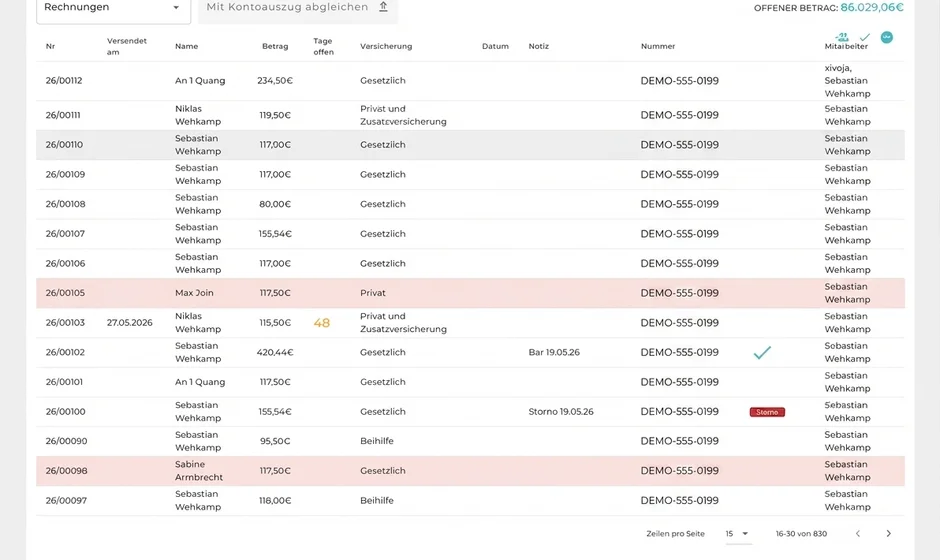Open invoice 26/00101
940x560 pixels.
coord(470,382)
